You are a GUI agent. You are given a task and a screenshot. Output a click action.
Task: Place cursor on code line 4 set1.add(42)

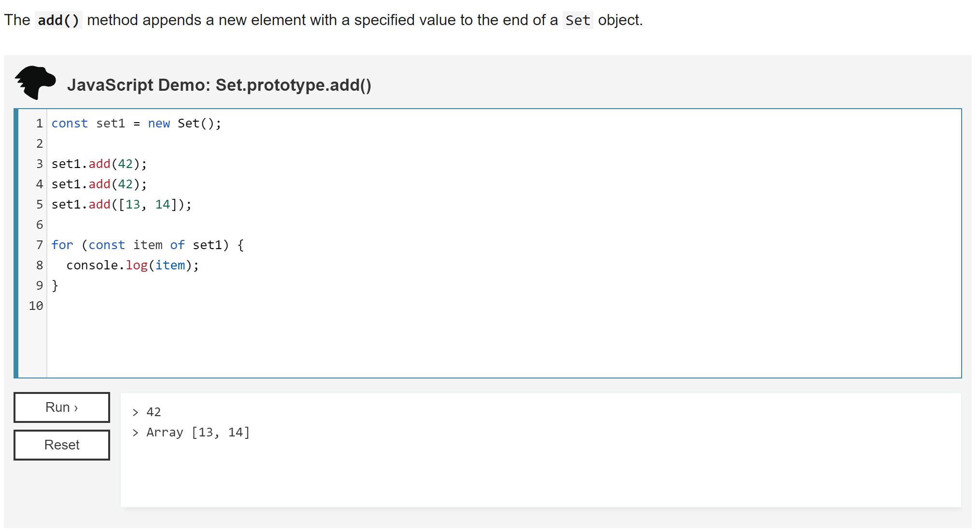point(99,184)
